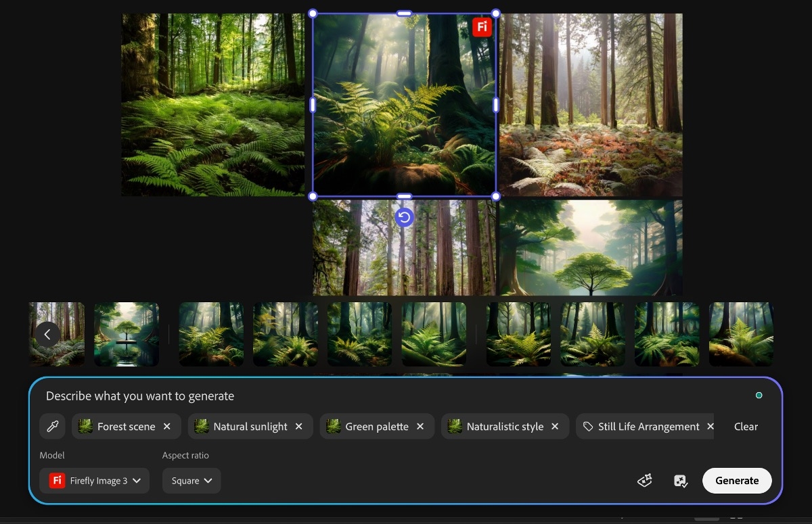This screenshot has width=812, height=524.
Task: Click the content credentials icon beside Generate
Action: (681, 481)
